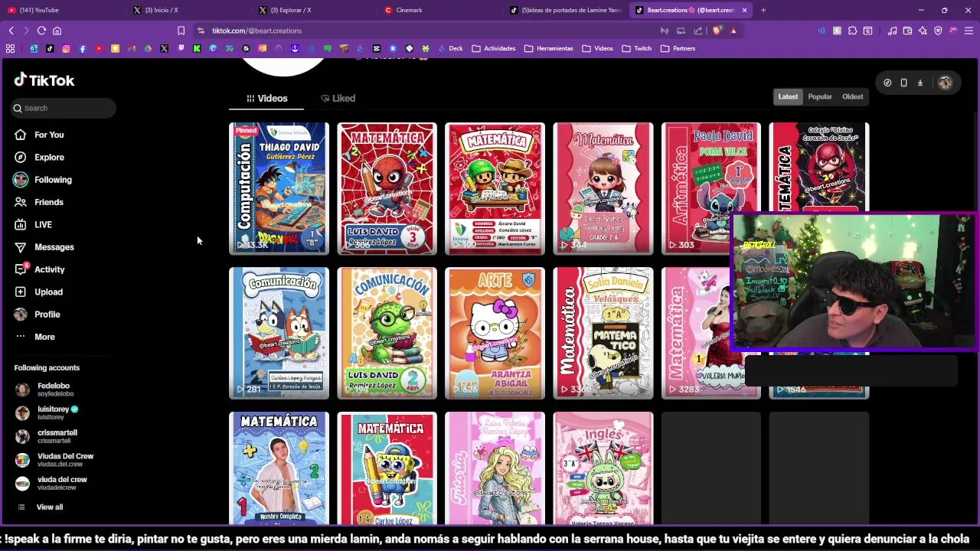This screenshot has height=551, width=980.
Task: Click the Get Coins icon
Action: coord(887,83)
